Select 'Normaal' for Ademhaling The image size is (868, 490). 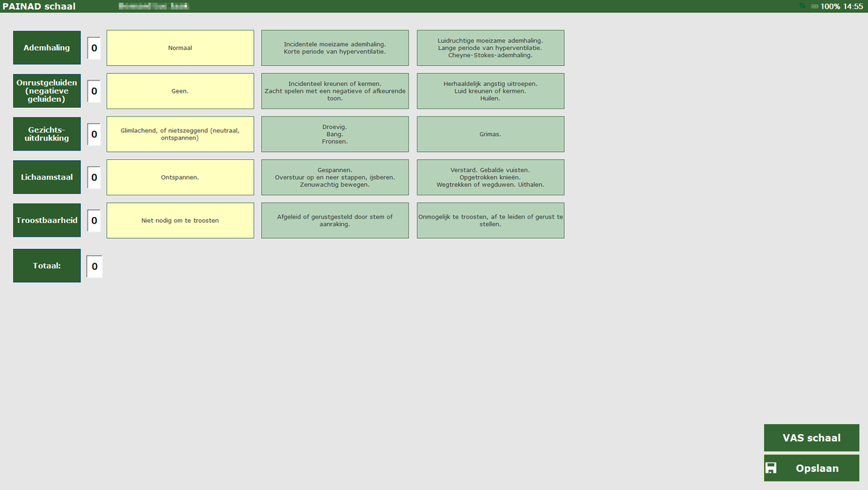[180, 48]
